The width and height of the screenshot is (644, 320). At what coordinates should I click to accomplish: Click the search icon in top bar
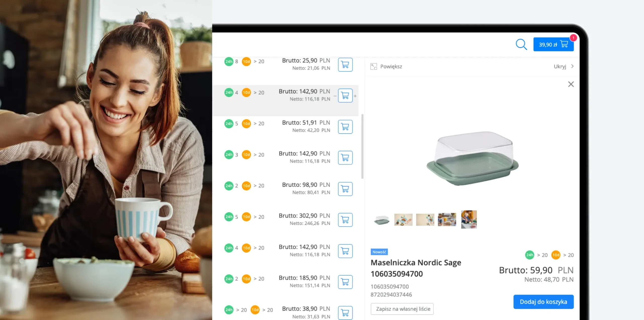pyautogui.click(x=521, y=44)
